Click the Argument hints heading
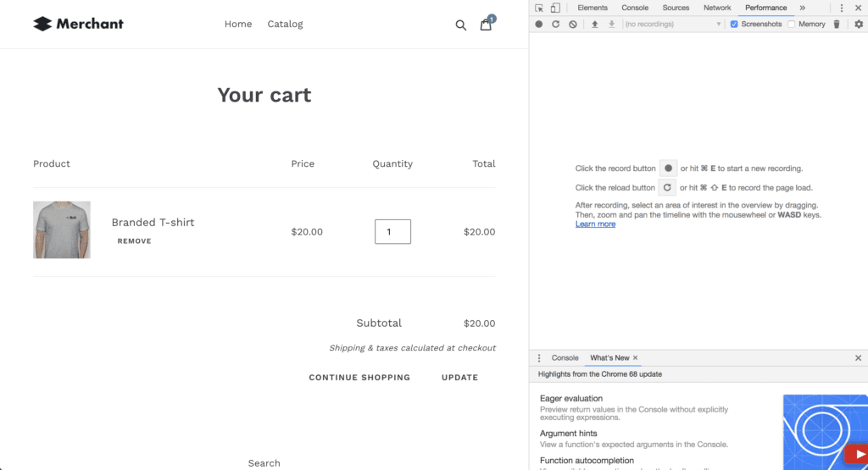This screenshot has width=868, height=470. point(569,434)
